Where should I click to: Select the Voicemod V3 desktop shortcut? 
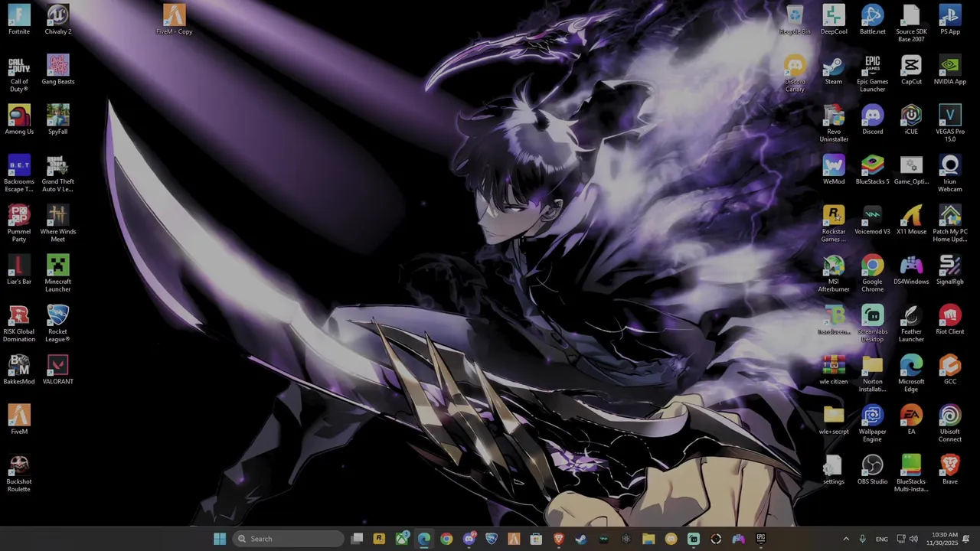(873, 220)
